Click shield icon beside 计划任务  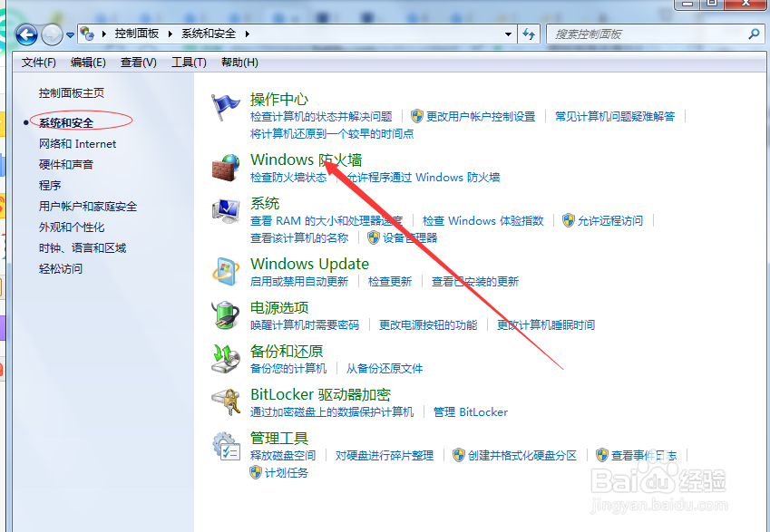[x=256, y=472]
